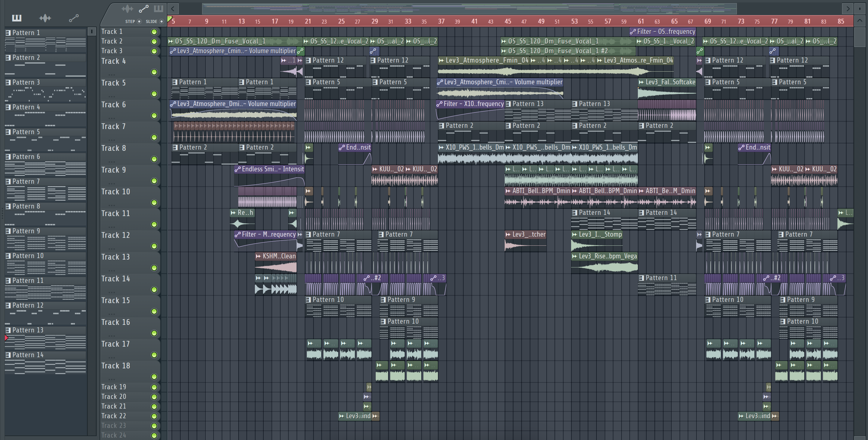Open menu of Pattern 12 picker entry icon

tap(8, 306)
